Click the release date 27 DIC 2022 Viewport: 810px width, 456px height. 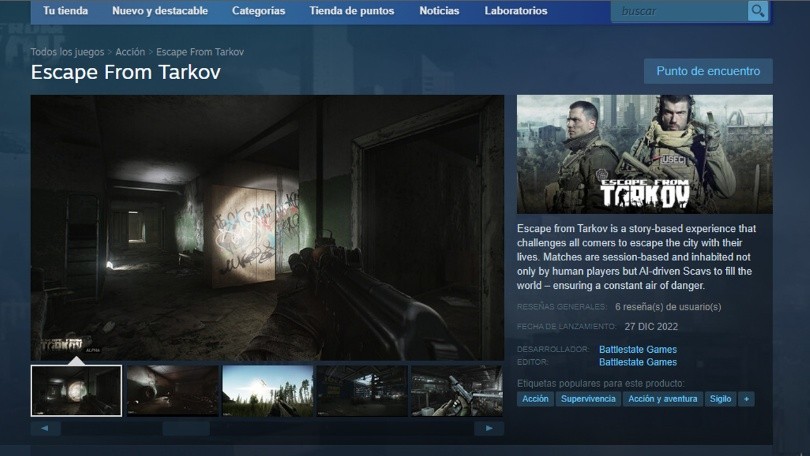point(651,327)
